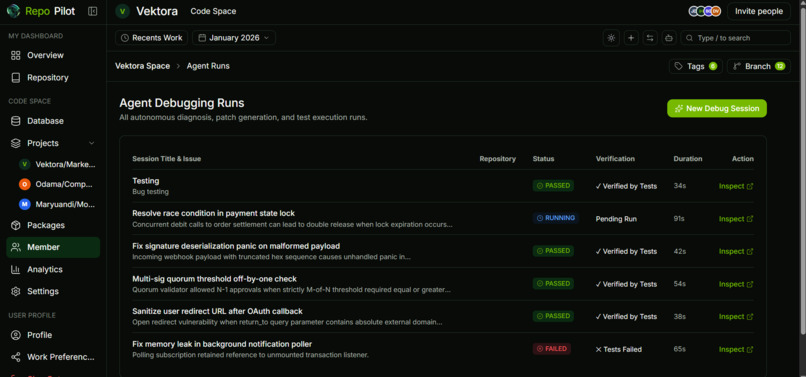Open the January 2026 date dropdown
The height and width of the screenshot is (377, 806).
click(x=234, y=38)
